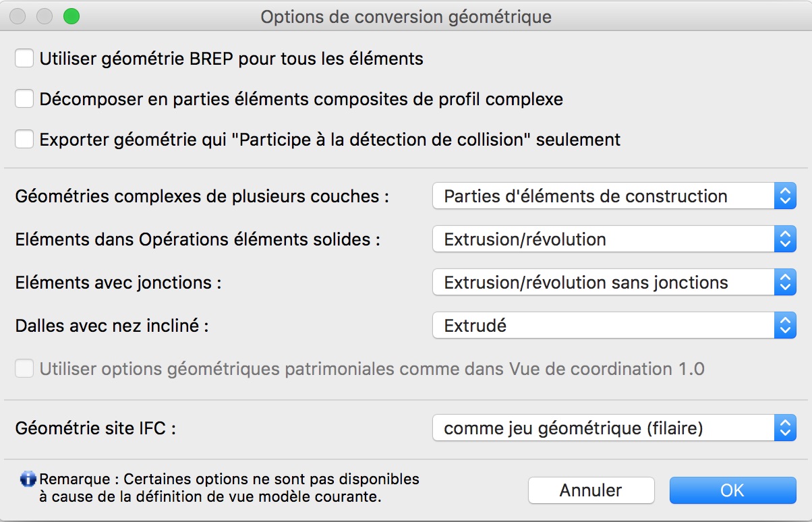The width and height of the screenshot is (812, 522).
Task: Confirm with the OK button
Action: pyautogui.click(x=732, y=490)
